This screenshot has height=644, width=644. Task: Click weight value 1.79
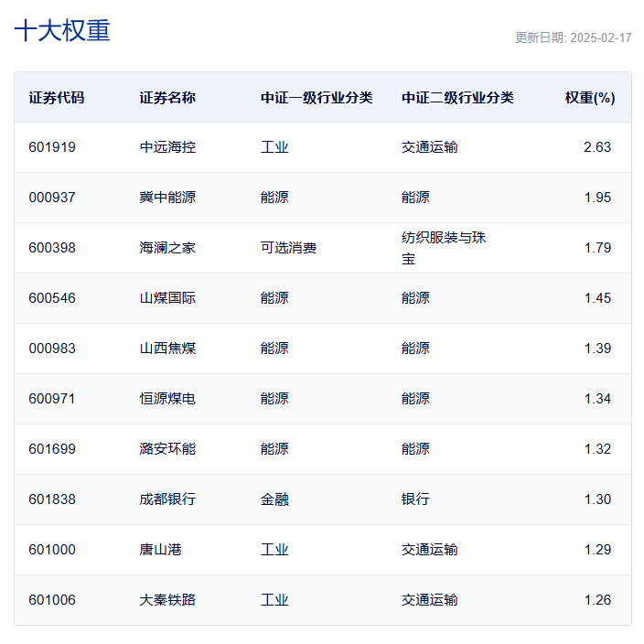pos(597,248)
